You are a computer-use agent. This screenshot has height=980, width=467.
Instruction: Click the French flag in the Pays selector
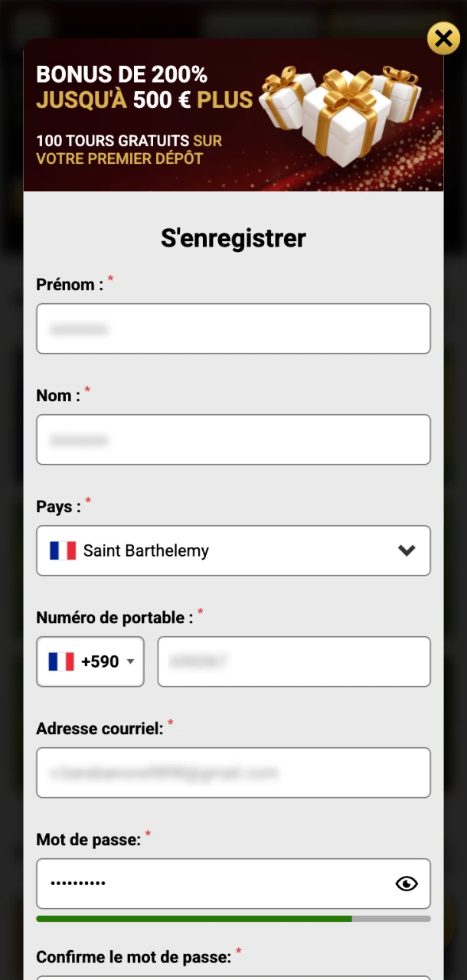[62, 550]
